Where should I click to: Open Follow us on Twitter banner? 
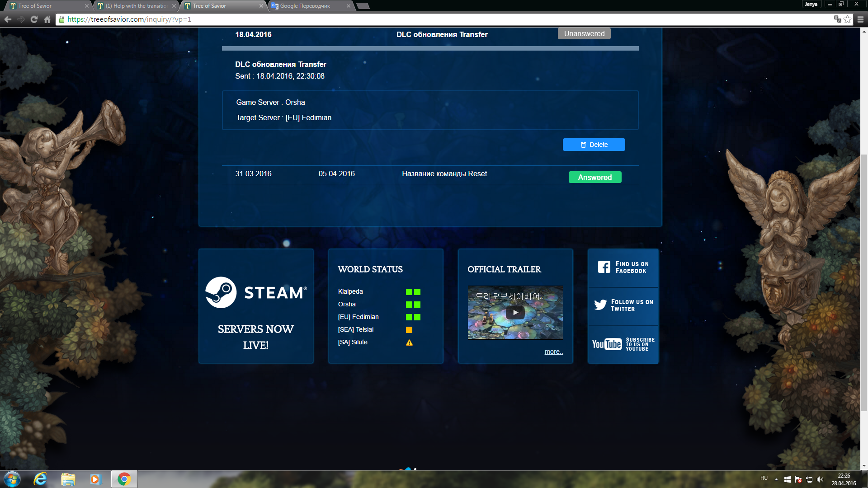point(623,305)
